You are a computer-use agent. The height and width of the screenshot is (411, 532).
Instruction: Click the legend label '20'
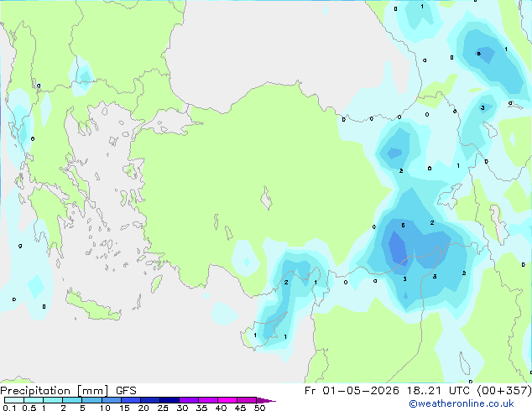point(143,408)
